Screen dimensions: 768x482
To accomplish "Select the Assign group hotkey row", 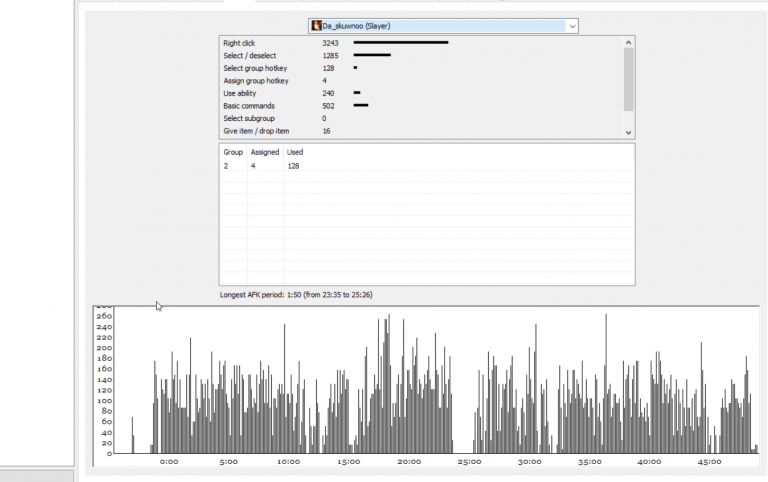I will [x=421, y=81].
